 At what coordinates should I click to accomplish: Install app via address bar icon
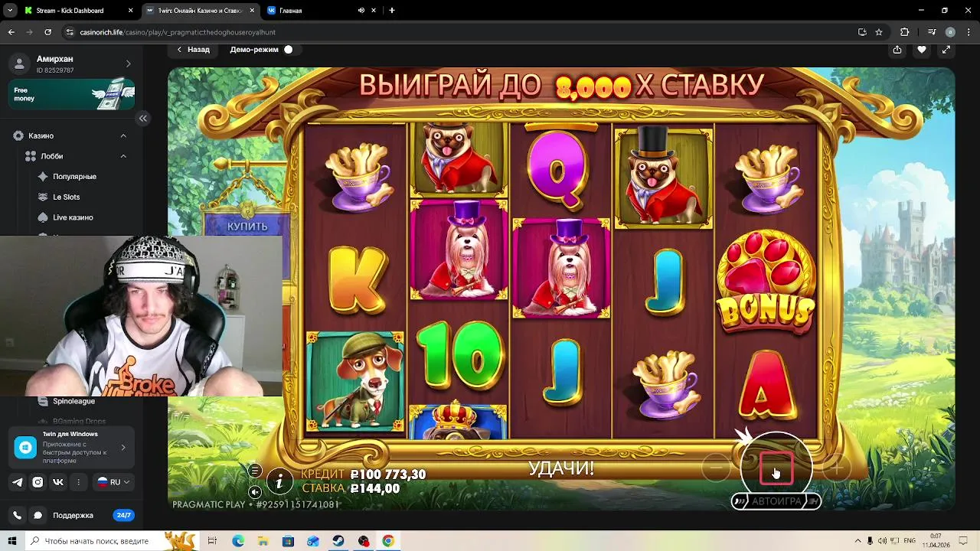pyautogui.click(x=862, y=32)
